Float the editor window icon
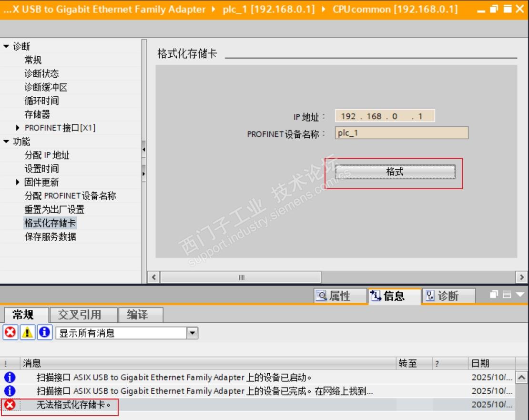 coord(494,9)
